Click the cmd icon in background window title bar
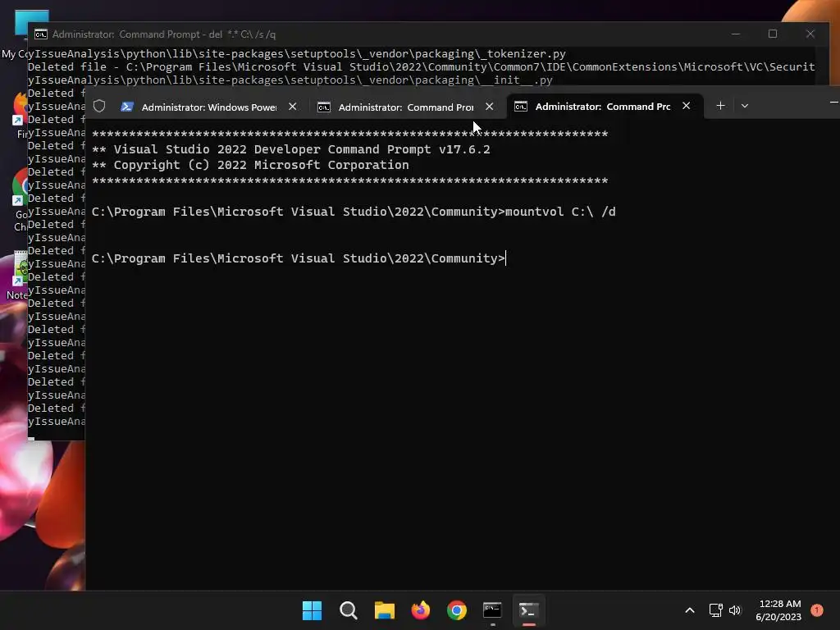 point(41,34)
